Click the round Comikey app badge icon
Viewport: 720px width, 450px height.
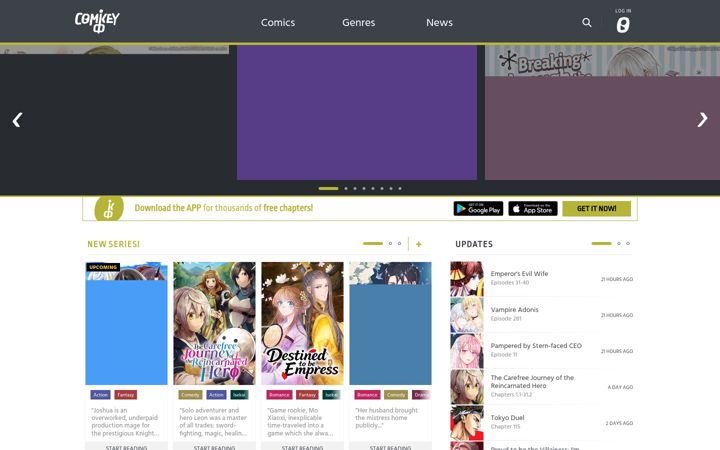pos(109,208)
